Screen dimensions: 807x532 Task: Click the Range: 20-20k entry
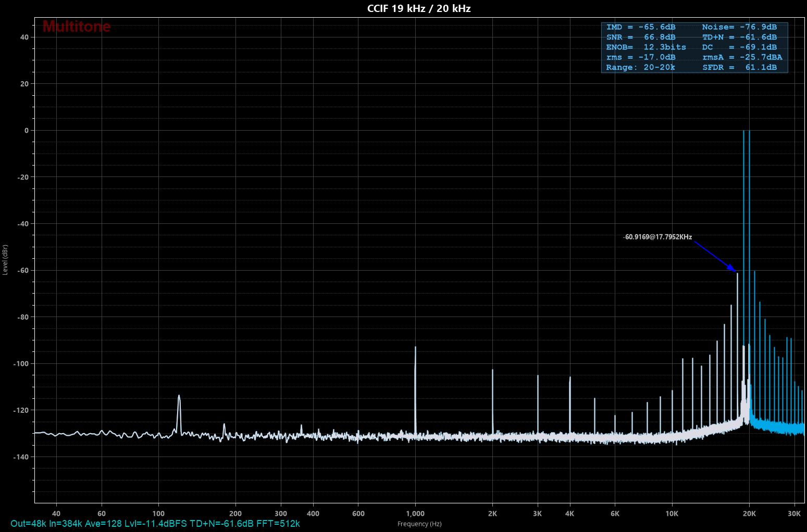640,67
